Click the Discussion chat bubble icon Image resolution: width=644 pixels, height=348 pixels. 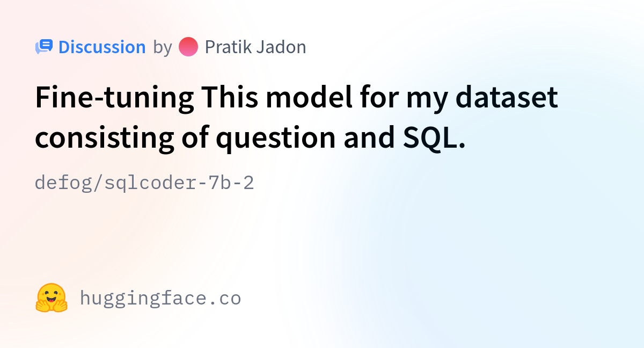coord(44,47)
